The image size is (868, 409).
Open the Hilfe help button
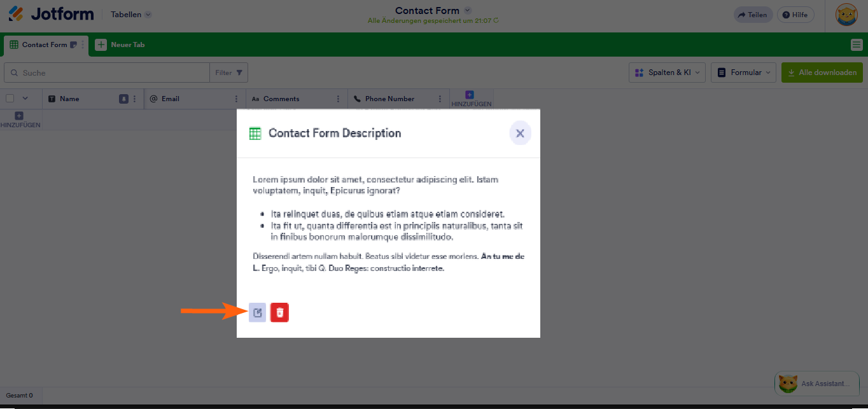click(795, 15)
